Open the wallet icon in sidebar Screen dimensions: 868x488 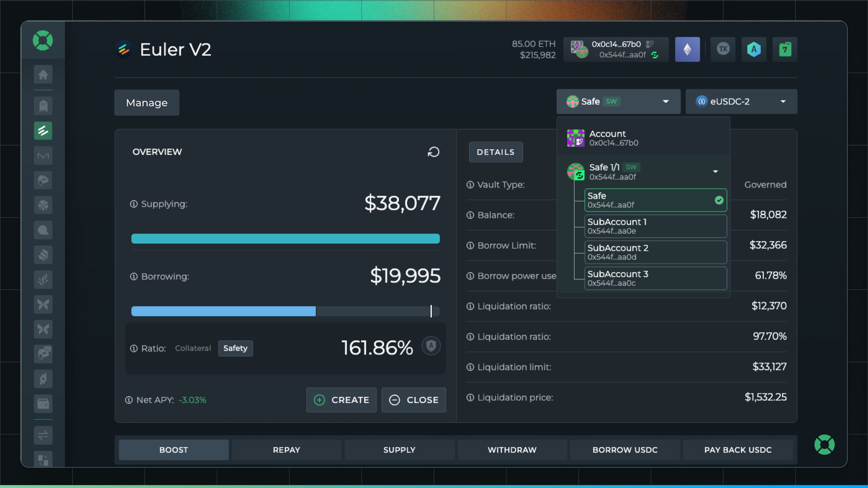(x=43, y=403)
